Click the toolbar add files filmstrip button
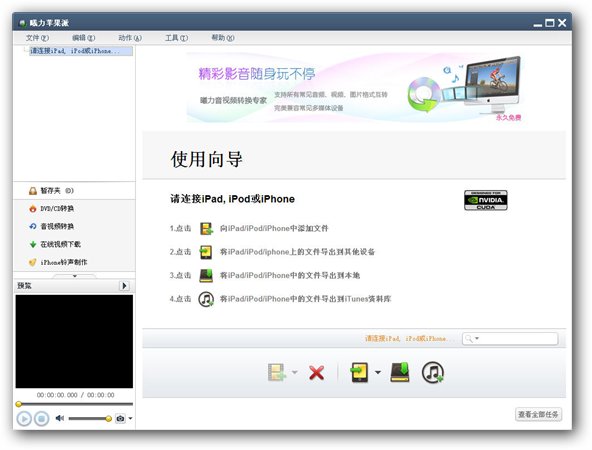Screen dimensions: 592x450 277,372
